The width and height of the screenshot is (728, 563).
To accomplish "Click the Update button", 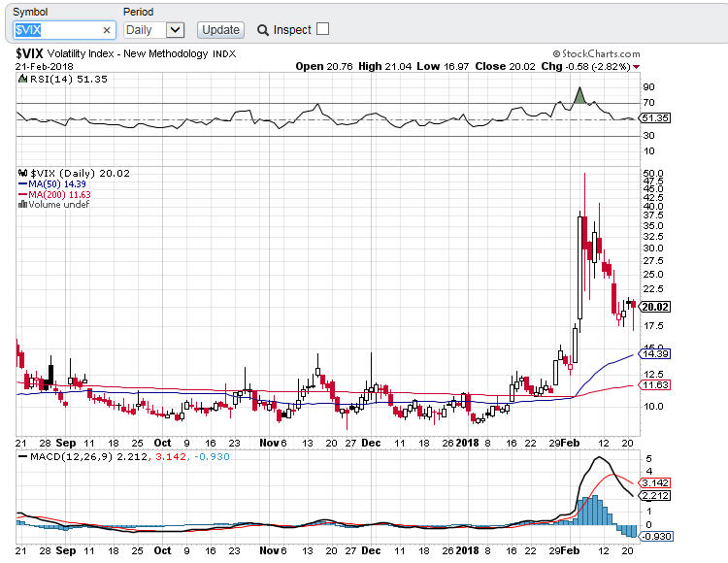I will coord(220,30).
